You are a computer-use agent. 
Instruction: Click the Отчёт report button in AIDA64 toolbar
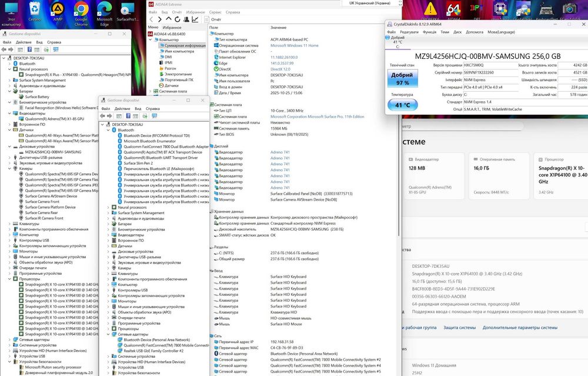tap(213, 19)
